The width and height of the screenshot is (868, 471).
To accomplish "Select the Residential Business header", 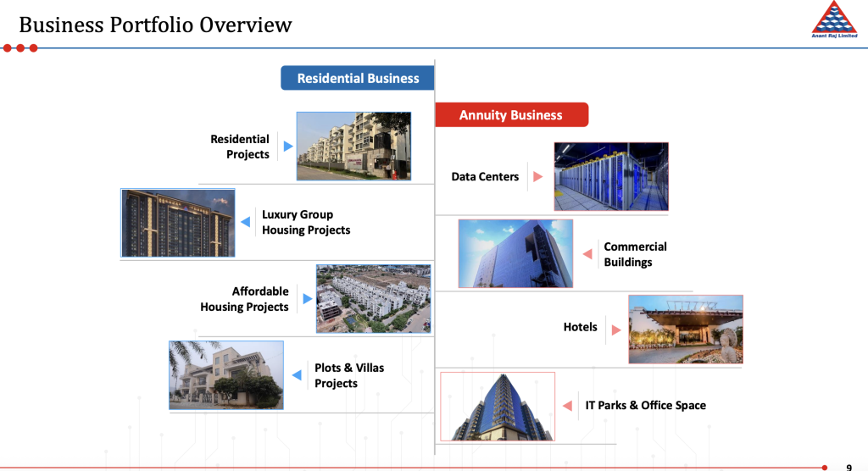I will click(x=358, y=78).
